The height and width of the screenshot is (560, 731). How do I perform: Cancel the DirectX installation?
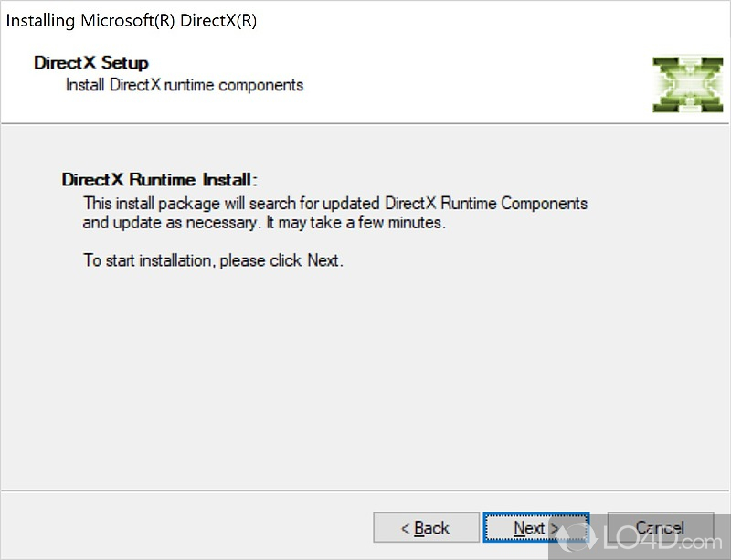pyautogui.click(x=660, y=528)
